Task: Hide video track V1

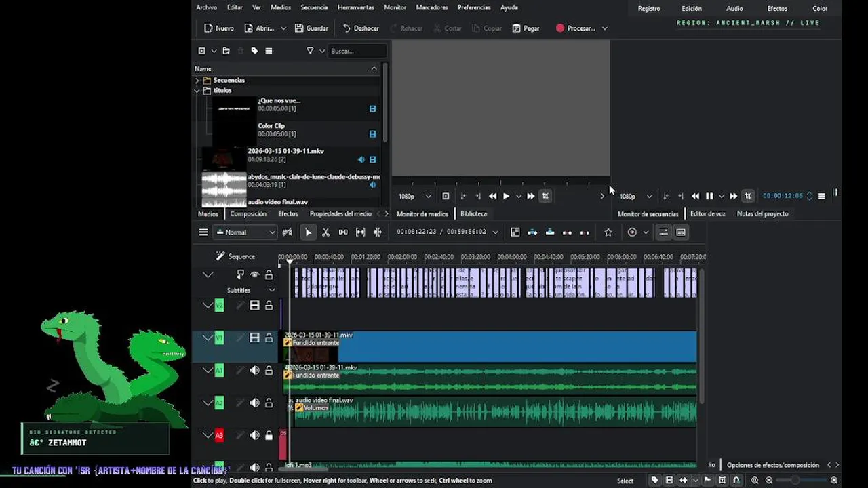Action: (x=254, y=338)
